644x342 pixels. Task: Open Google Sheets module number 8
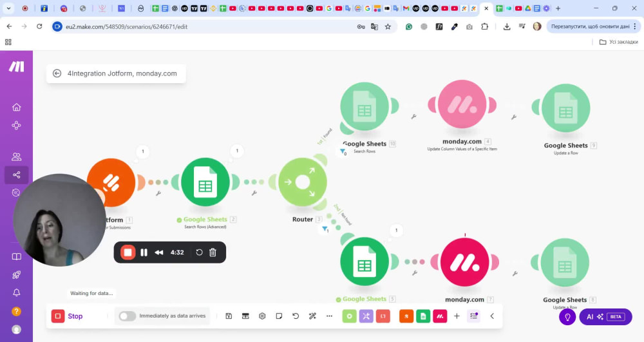point(565,263)
